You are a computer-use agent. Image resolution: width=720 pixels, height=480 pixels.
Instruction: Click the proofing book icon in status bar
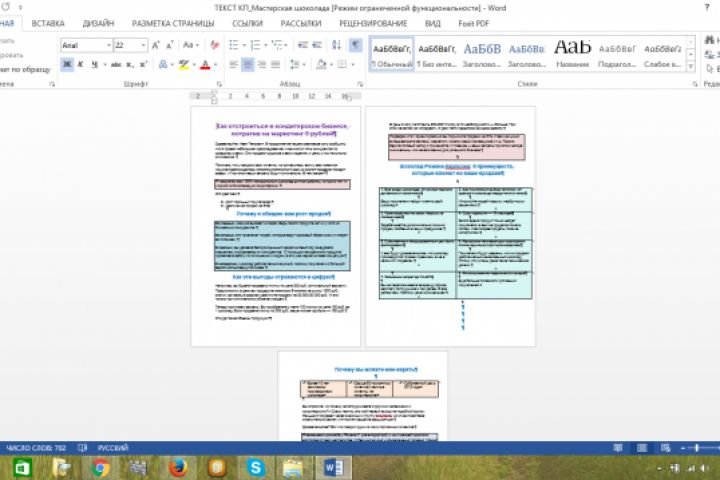(82, 448)
